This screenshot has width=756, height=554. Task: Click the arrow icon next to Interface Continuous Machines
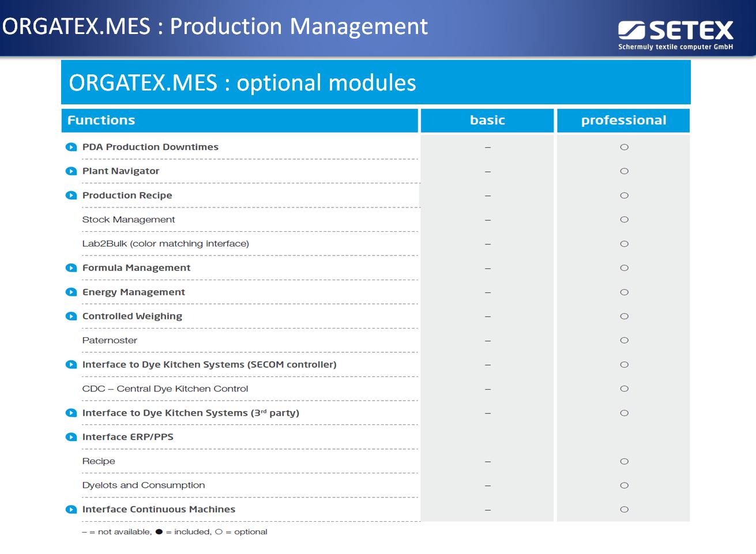71,510
